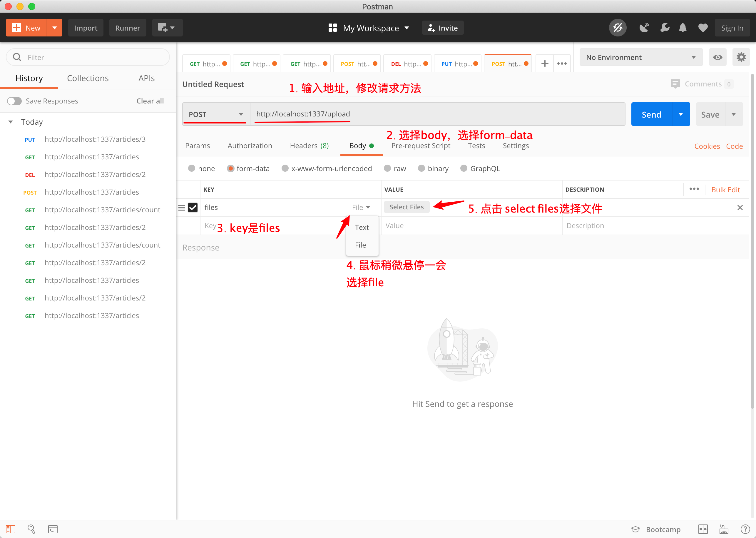Open manage environments gear icon
Screen dimensions: 756x538
click(741, 57)
